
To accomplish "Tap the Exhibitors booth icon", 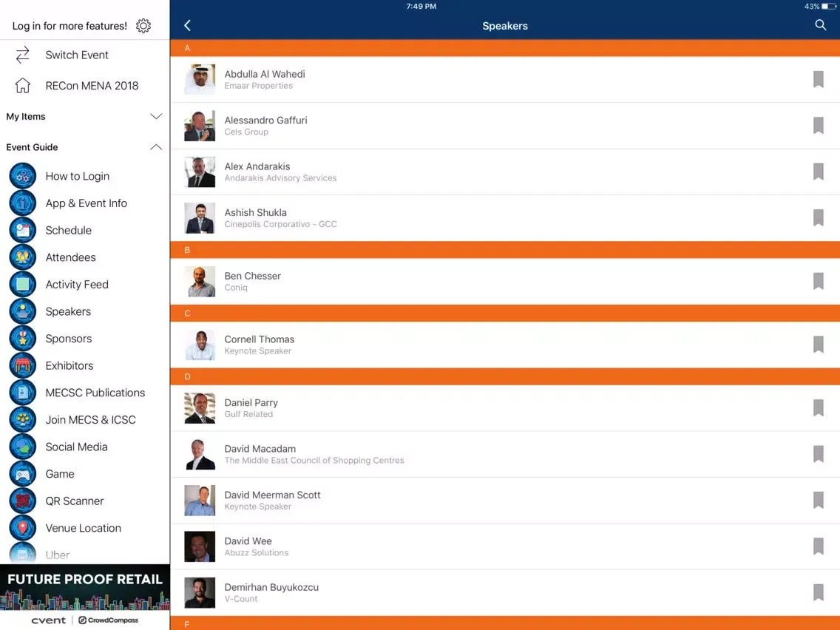I will coord(22,365).
